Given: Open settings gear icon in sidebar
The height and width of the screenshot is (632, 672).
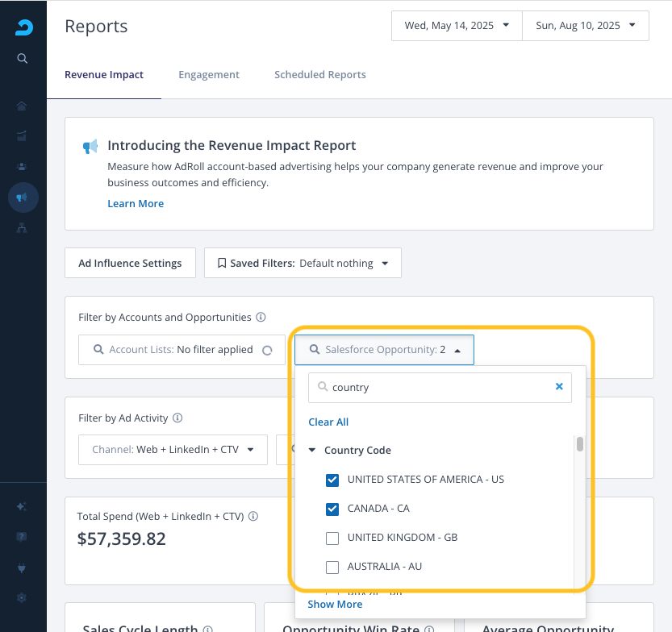Looking at the screenshot, I should [23, 597].
